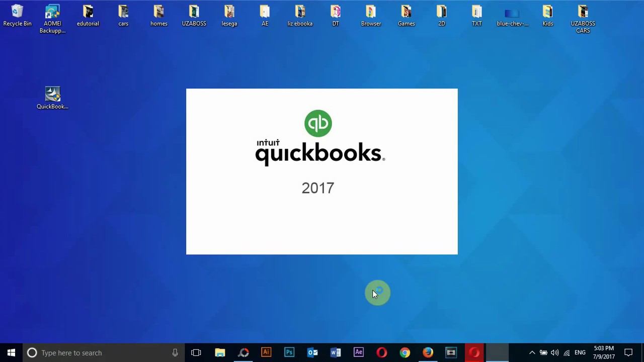Open the ENG language switcher
644x362 pixels.
580,352
